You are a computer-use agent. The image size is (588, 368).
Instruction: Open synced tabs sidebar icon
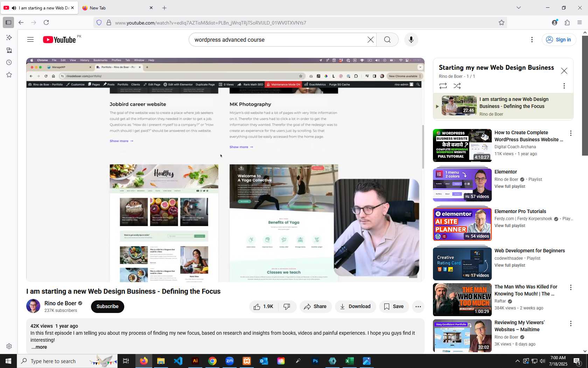(x=9, y=50)
